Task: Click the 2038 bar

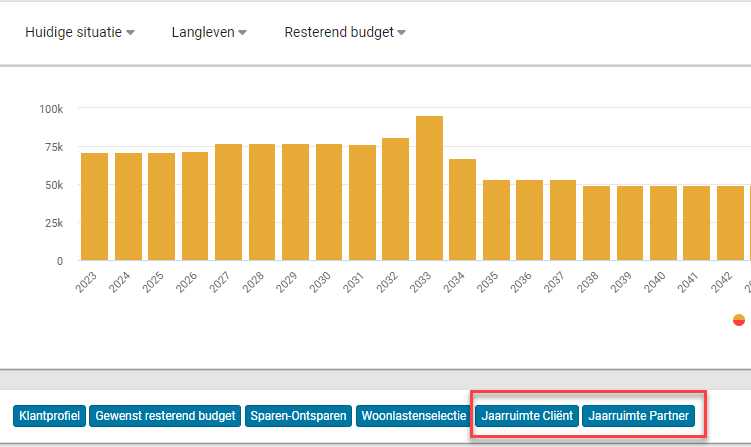Action: pos(596,223)
